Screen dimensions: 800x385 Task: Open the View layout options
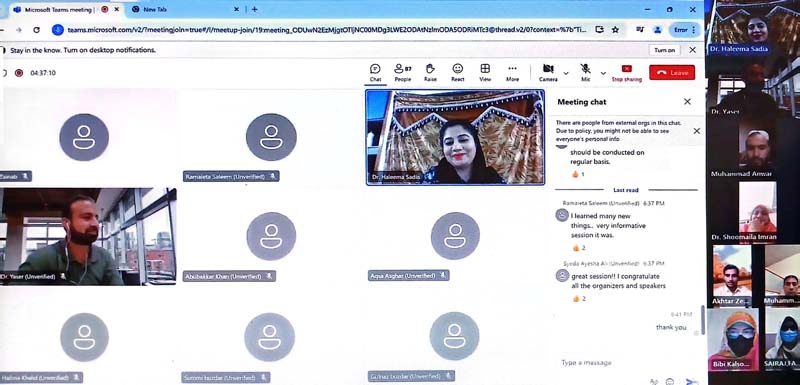click(x=485, y=73)
